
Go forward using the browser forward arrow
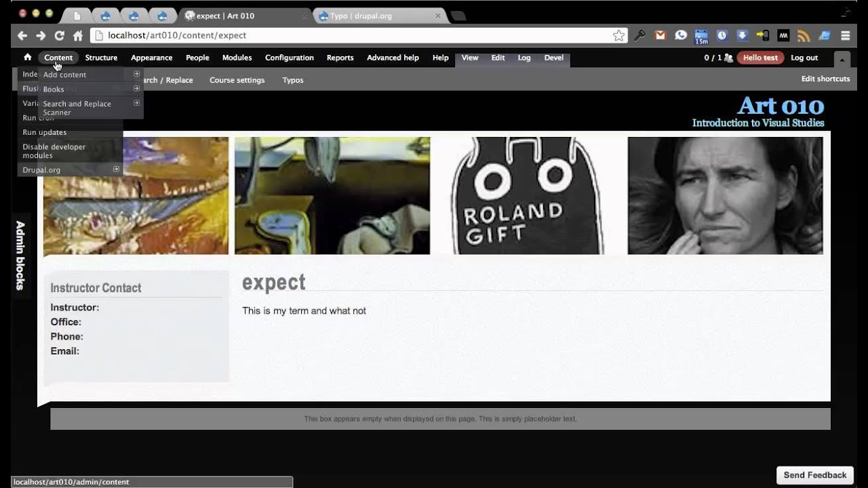(41, 36)
